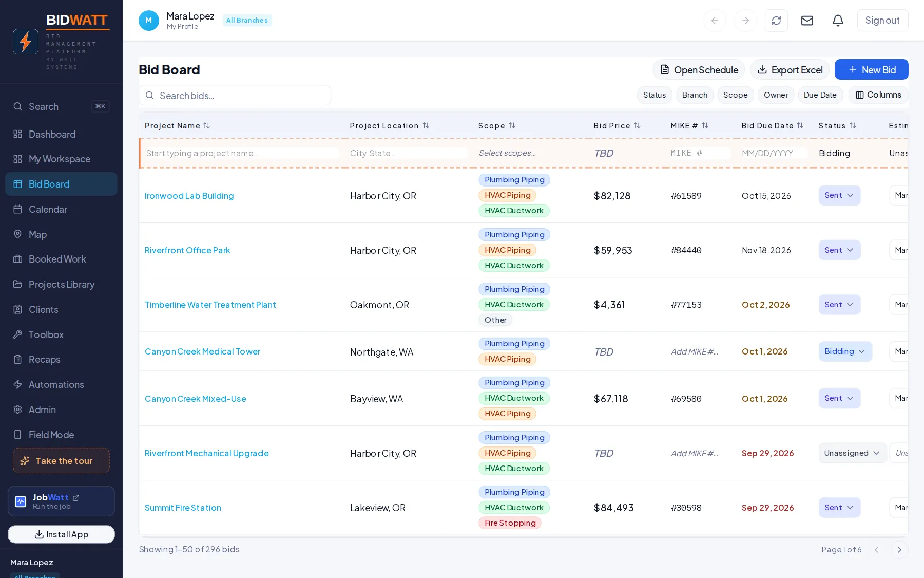Sort by Status column arrows
Image resolution: width=924 pixels, height=578 pixels.
click(853, 125)
